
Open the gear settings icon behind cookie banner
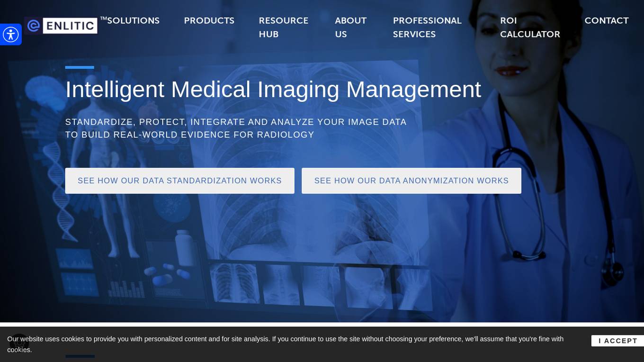pyautogui.click(x=19, y=342)
